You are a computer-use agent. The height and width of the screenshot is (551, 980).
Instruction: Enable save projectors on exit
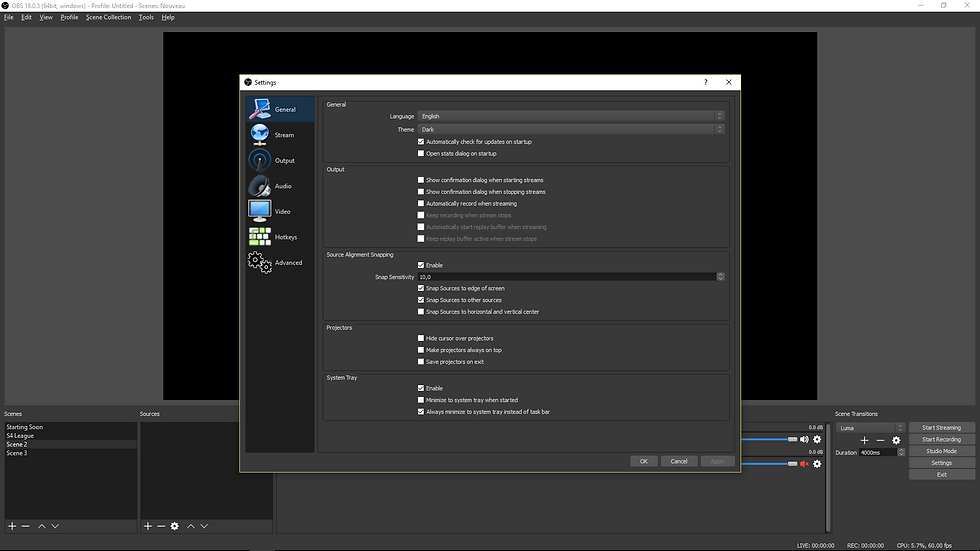tap(421, 362)
